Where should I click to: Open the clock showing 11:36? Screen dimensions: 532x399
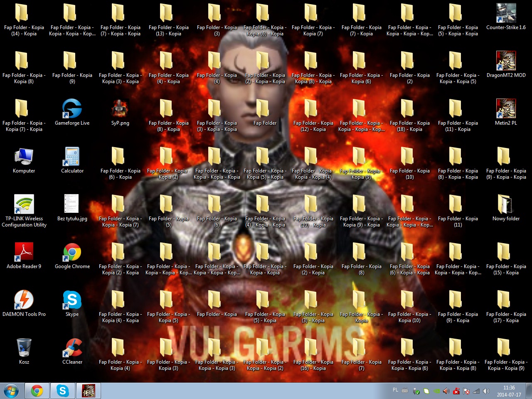[x=509, y=391]
